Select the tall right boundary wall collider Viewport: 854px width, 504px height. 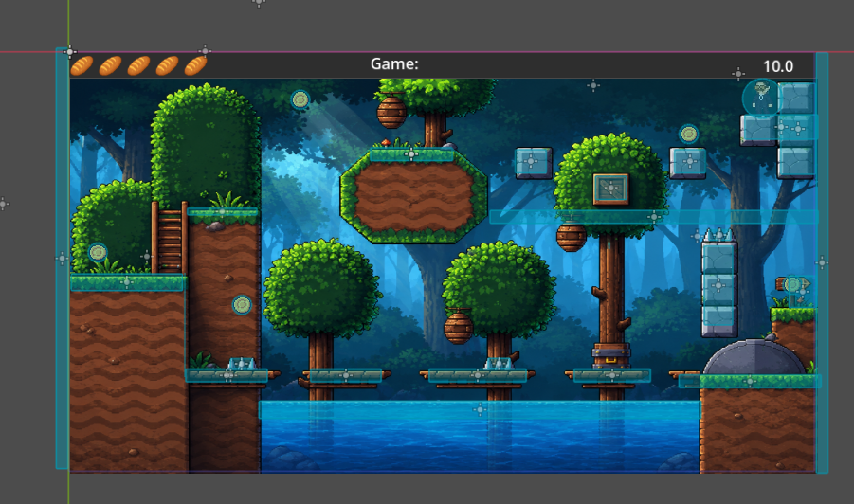point(822,262)
